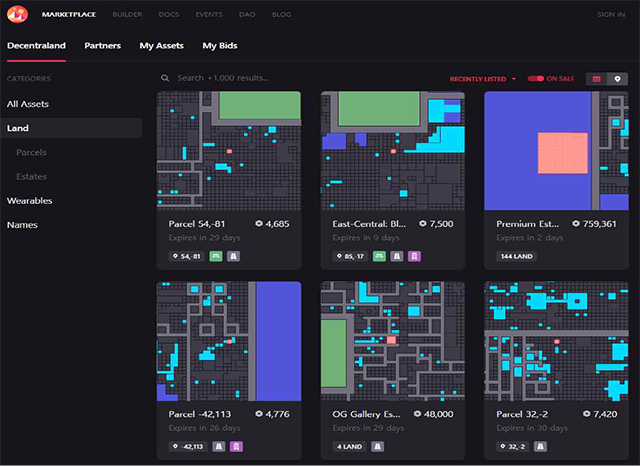Image resolution: width=640 pixels, height=466 pixels.
Task: Open the Builder menu item
Action: (x=127, y=14)
